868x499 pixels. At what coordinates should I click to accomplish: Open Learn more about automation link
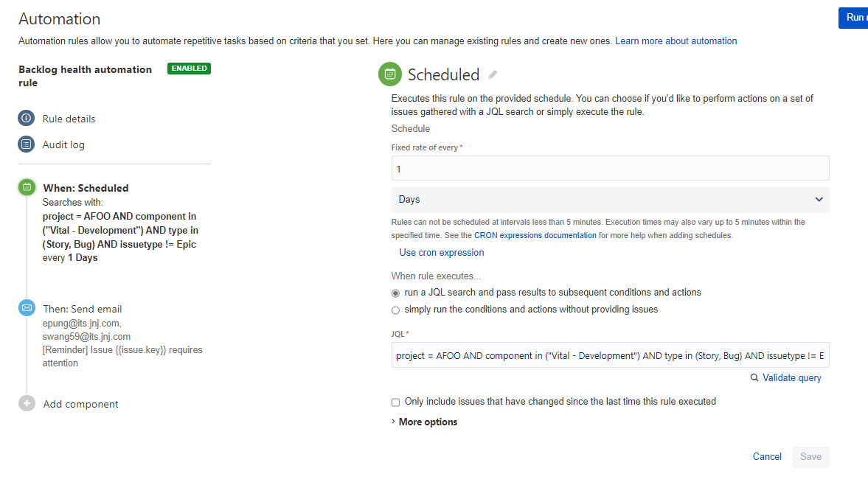click(x=676, y=41)
